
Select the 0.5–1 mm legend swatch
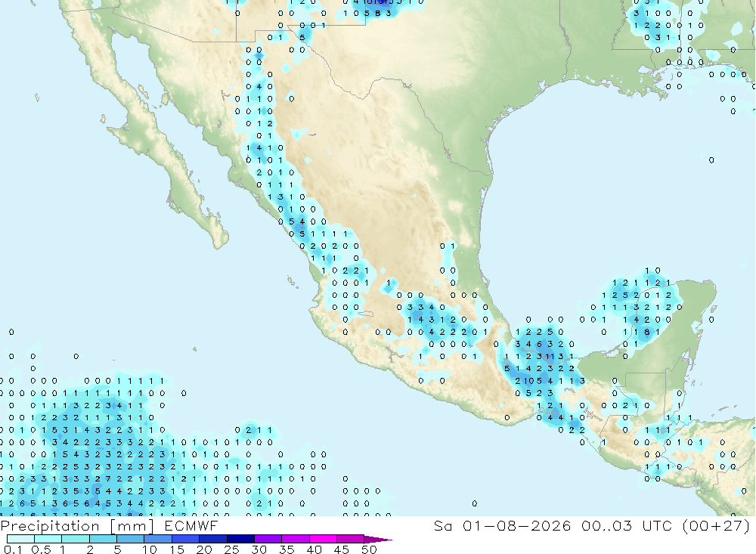(x=48, y=539)
